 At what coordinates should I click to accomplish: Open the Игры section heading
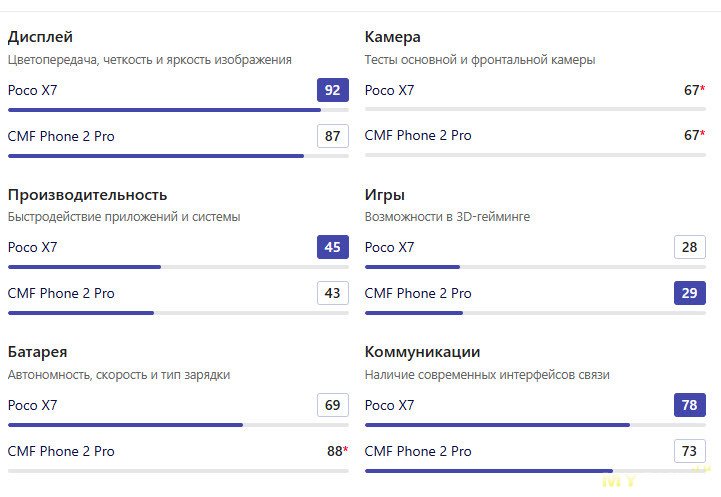pos(385,195)
